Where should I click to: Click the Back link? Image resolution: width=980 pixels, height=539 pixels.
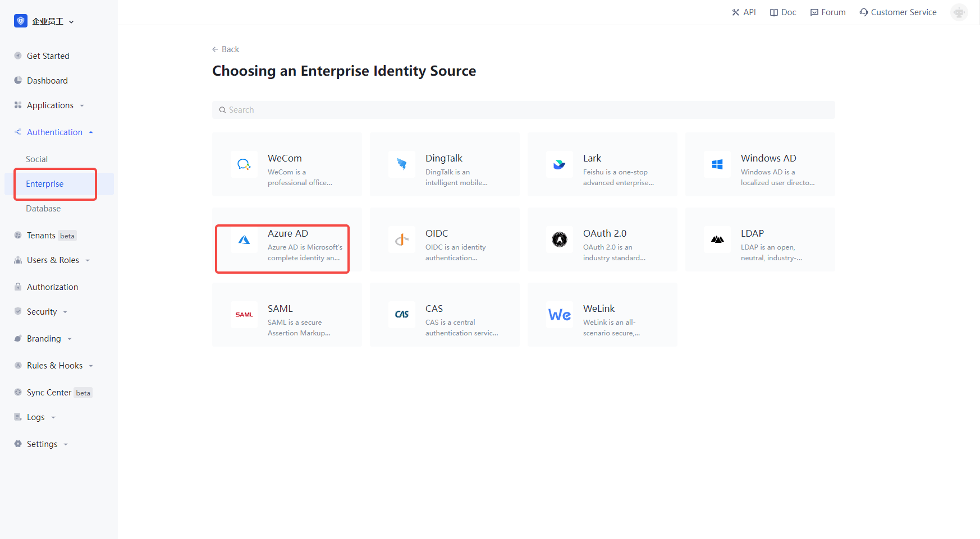point(226,49)
